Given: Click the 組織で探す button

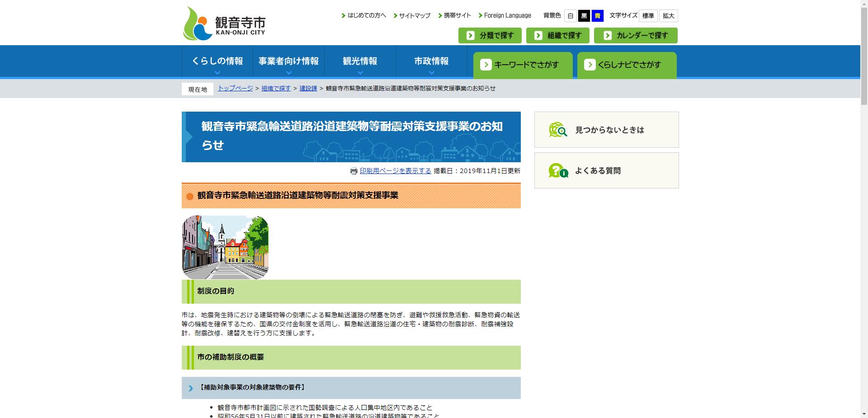Looking at the screenshot, I should 557,35.
